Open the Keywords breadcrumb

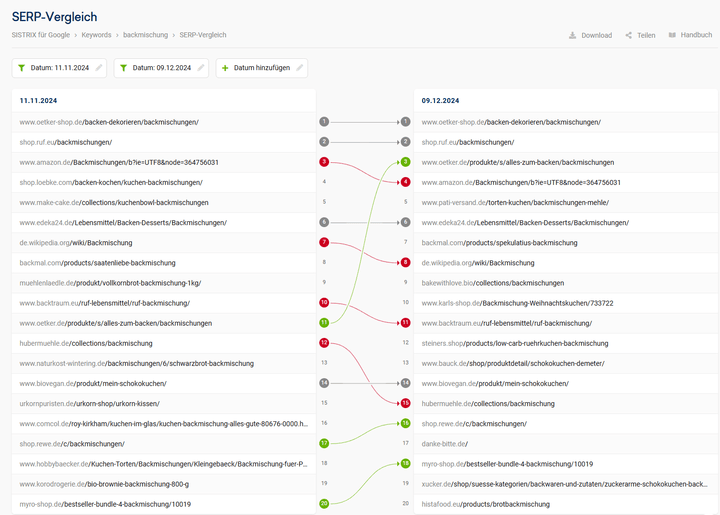[96, 35]
